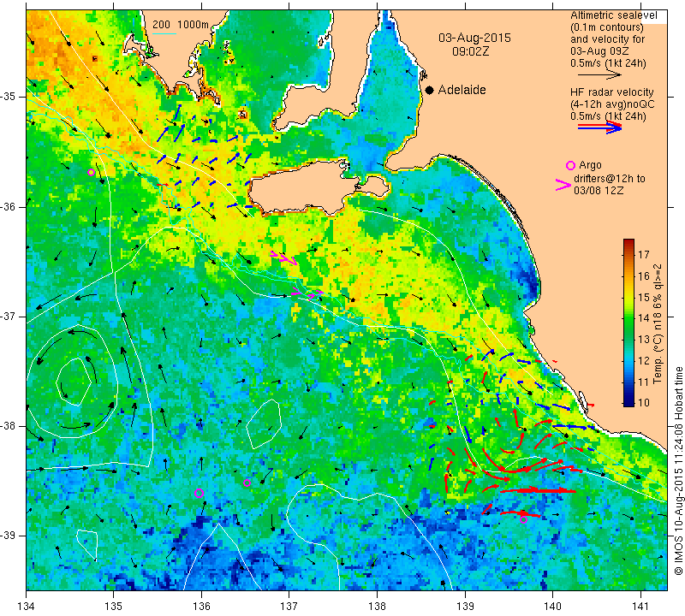Click the "03/08 12Z" legend text

pos(599,191)
